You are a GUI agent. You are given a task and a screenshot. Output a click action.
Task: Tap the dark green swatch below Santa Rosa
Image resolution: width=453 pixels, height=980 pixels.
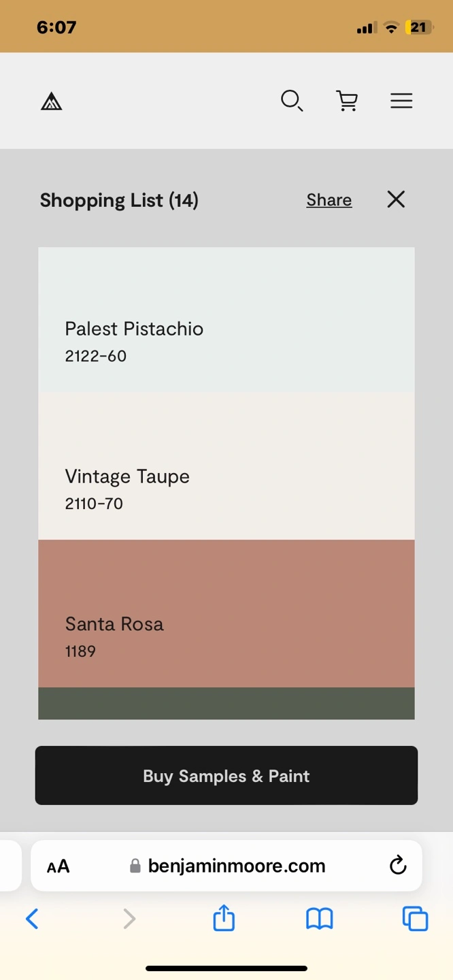[227, 703]
